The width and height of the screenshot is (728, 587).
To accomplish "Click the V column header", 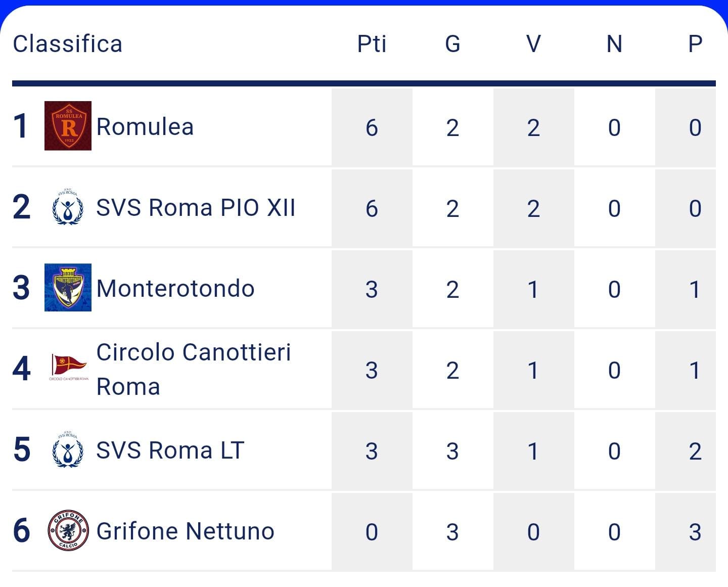I will (533, 44).
